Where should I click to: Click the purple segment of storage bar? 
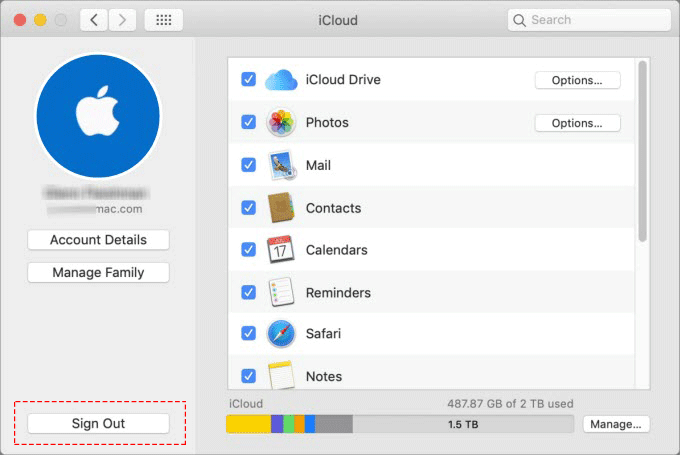pyautogui.click(x=277, y=424)
